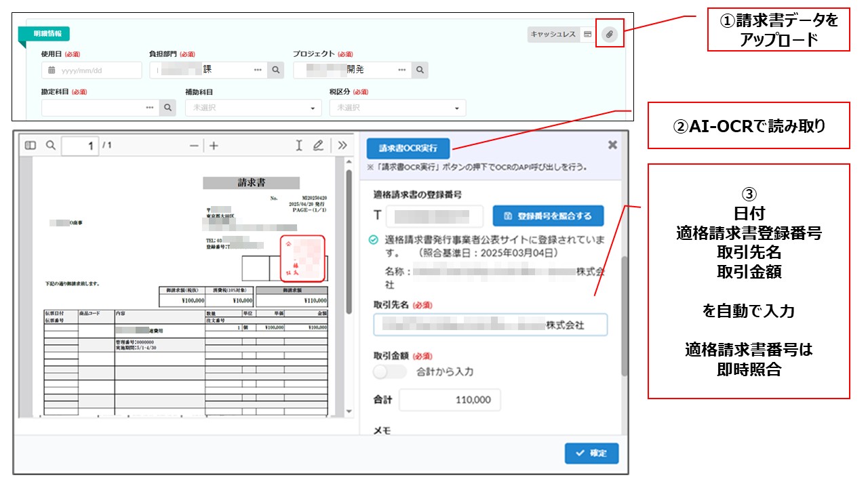
Task: Select the text cursor tool in PDF viewer
Action: (x=298, y=146)
